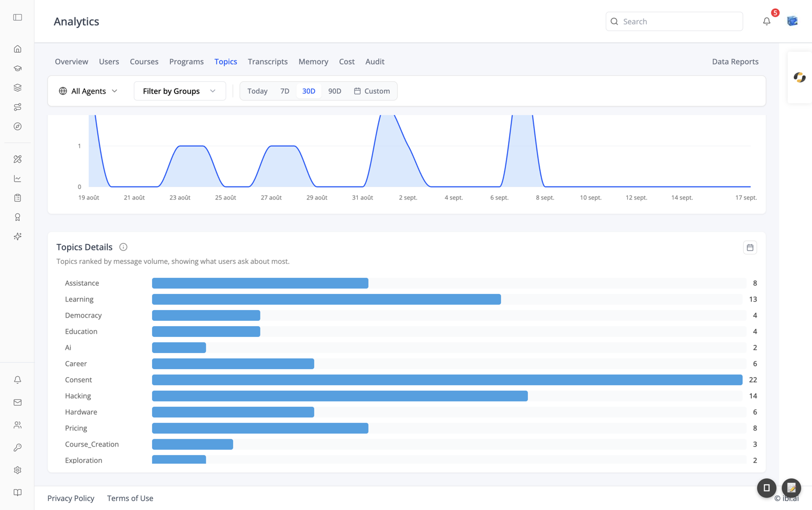Open the mail envelope sidebar icon
812x510 pixels.
[18, 403]
